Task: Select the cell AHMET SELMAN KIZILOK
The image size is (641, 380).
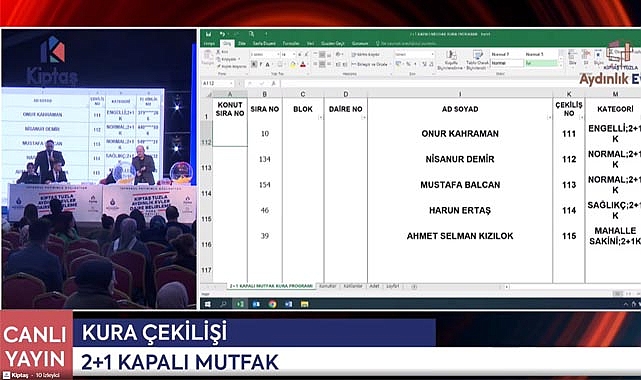Action: click(x=460, y=236)
